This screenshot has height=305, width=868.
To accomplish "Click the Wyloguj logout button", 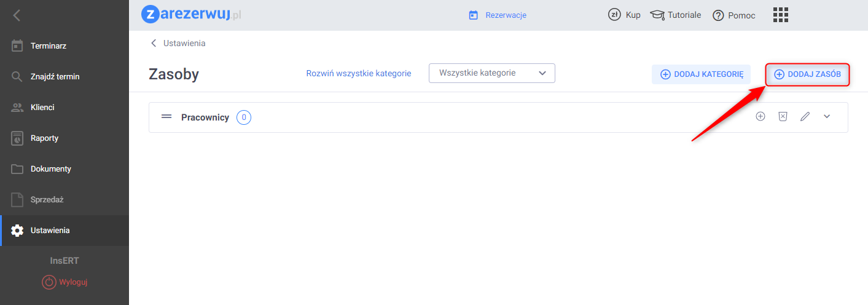I will point(65,282).
